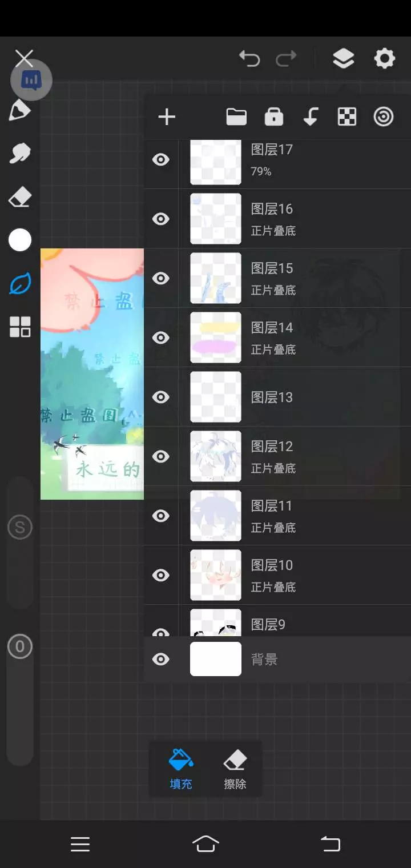The image size is (411, 868).
Task: Select the eraser tool in sidebar
Action: click(20, 198)
